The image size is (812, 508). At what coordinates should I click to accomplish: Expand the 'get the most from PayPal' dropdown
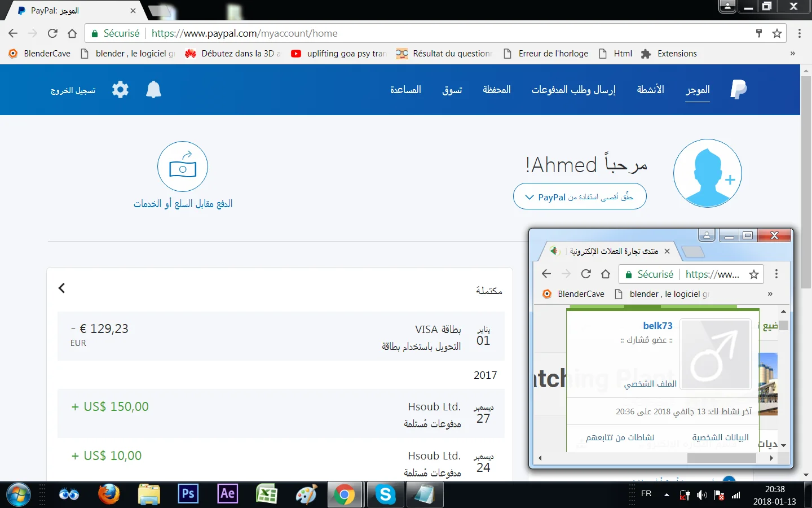coord(580,197)
